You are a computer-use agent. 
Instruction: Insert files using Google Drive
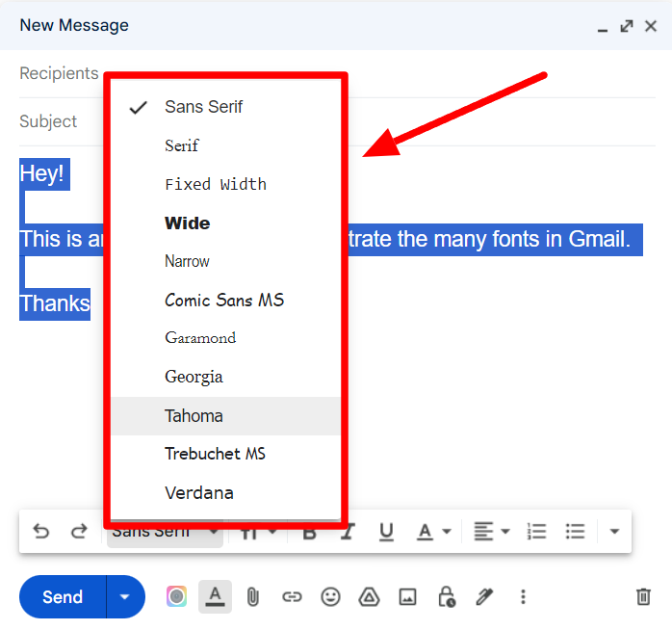point(369,597)
